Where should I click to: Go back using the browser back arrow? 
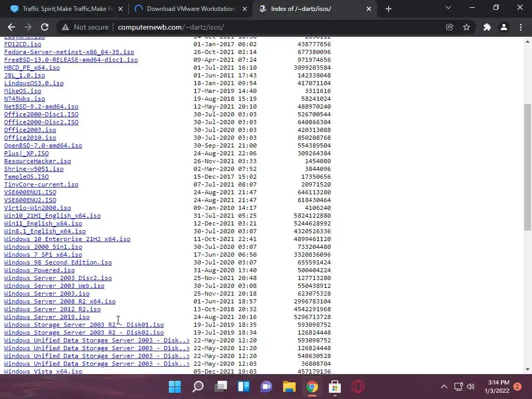point(11,27)
